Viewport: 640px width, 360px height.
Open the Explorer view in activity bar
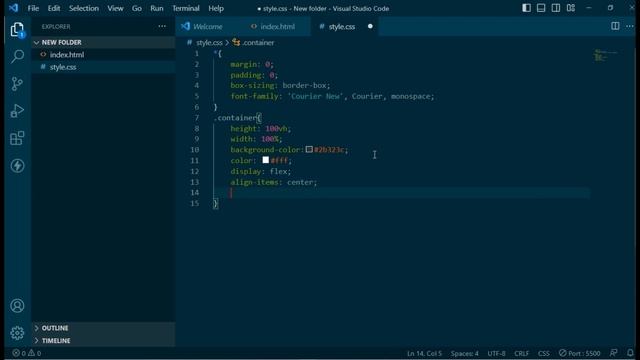17,30
